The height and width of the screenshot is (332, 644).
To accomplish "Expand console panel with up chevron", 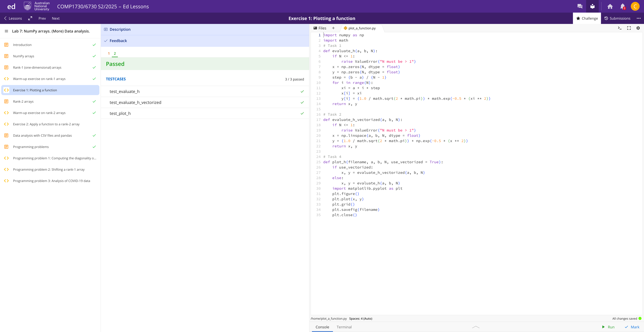I will click(476, 327).
